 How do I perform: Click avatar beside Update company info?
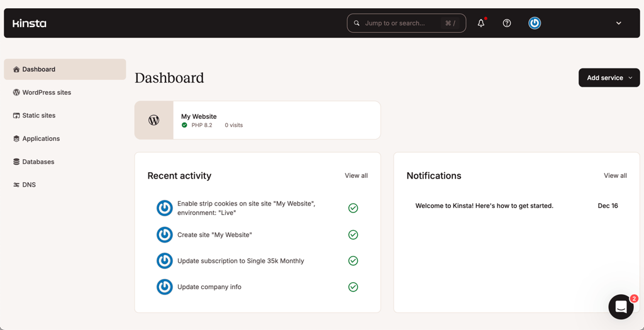click(x=164, y=287)
